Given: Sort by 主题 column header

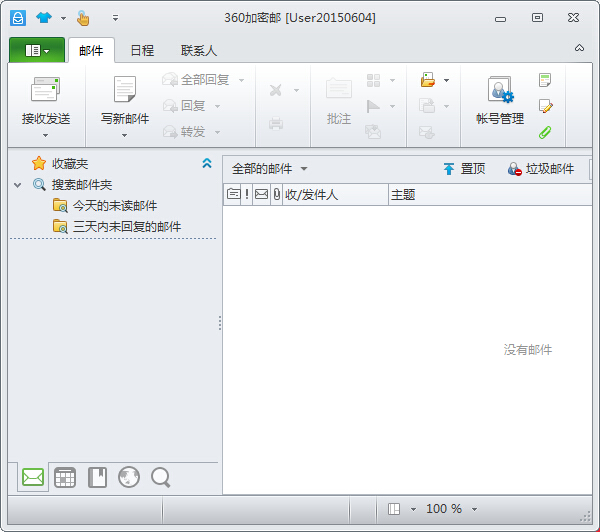Looking at the screenshot, I should (x=490, y=194).
